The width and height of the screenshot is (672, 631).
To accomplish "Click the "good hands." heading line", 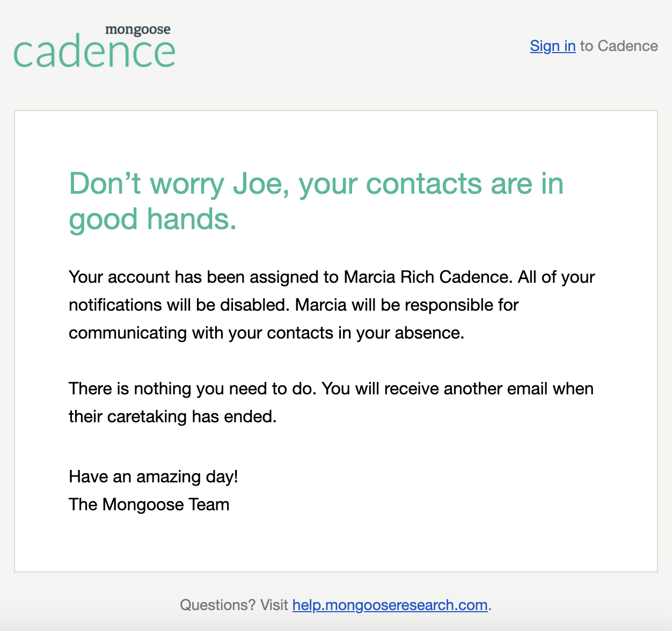I will click(x=152, y=219).
